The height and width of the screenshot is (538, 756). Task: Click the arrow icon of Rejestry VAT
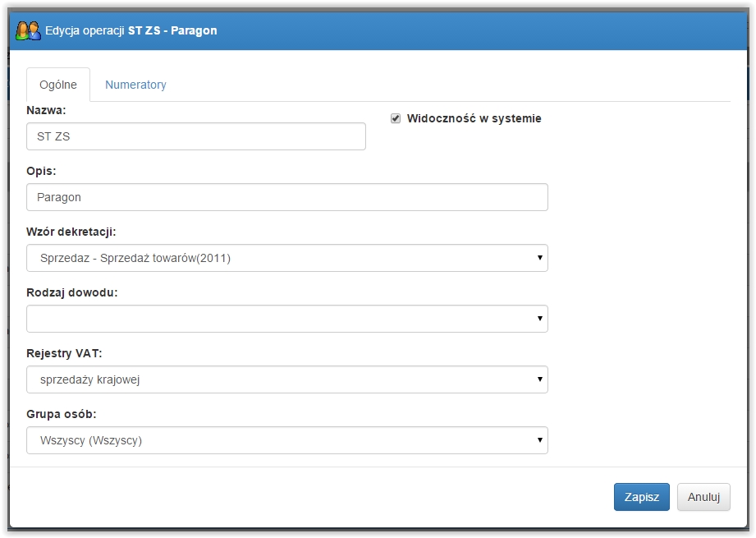click(539, 379)
